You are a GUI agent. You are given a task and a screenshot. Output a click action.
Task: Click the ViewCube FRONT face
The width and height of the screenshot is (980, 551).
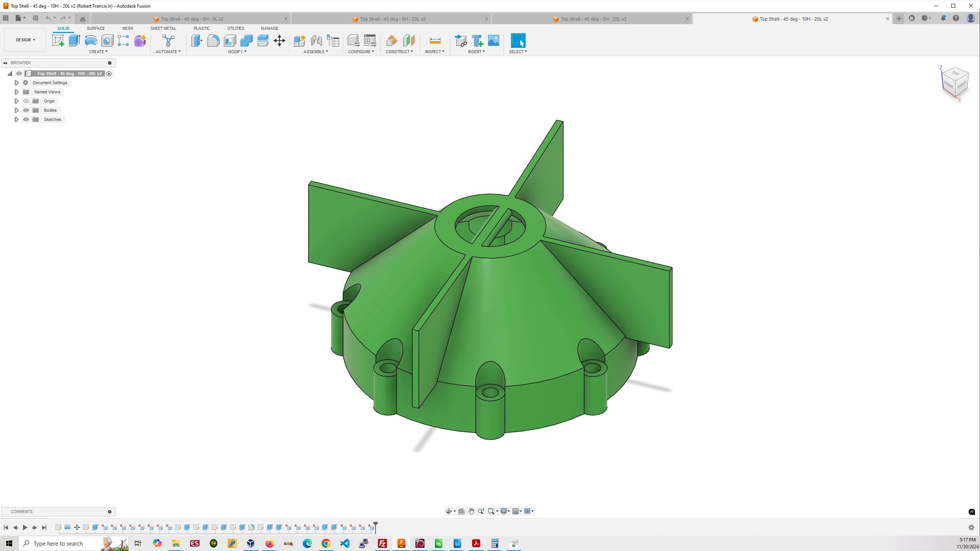click(949, 85)
